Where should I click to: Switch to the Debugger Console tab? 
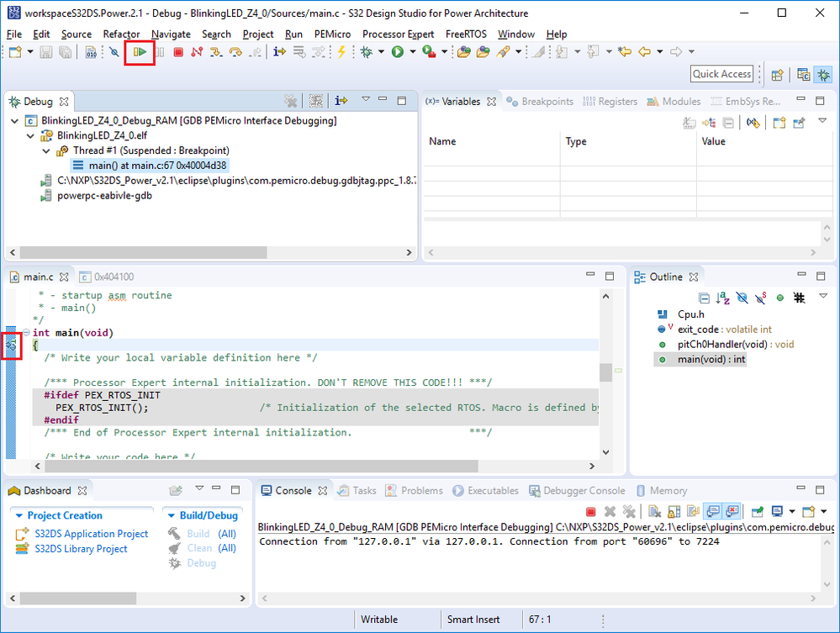click(x=577, y=491)
